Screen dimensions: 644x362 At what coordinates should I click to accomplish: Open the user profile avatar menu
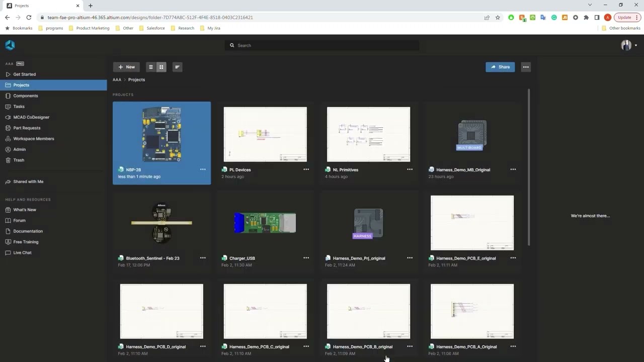pyautogui.click(x=626, y=45)
